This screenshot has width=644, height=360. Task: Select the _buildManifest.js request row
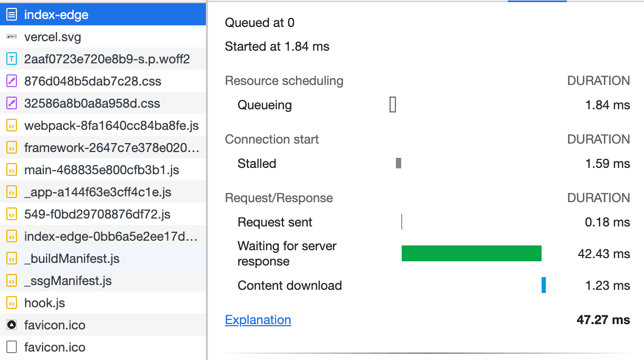(x=72, y=259)
